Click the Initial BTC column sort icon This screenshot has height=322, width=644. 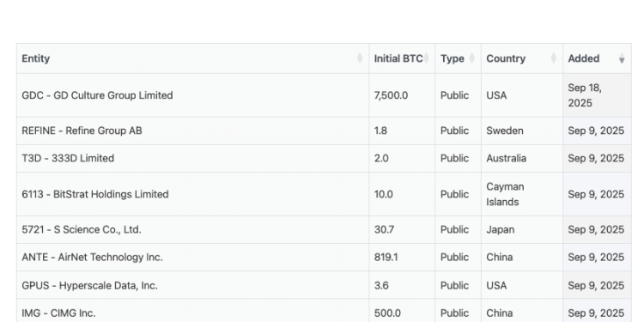click(x=426, y=58)
